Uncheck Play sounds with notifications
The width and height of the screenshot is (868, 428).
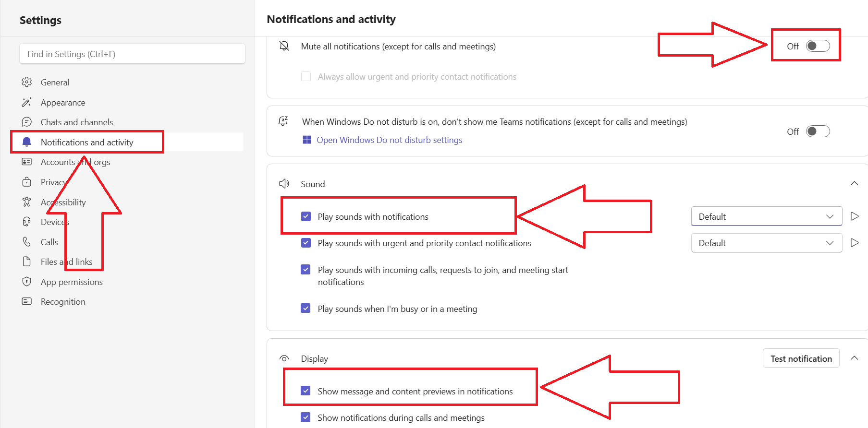pyautogui.click(x=306, y=216)
